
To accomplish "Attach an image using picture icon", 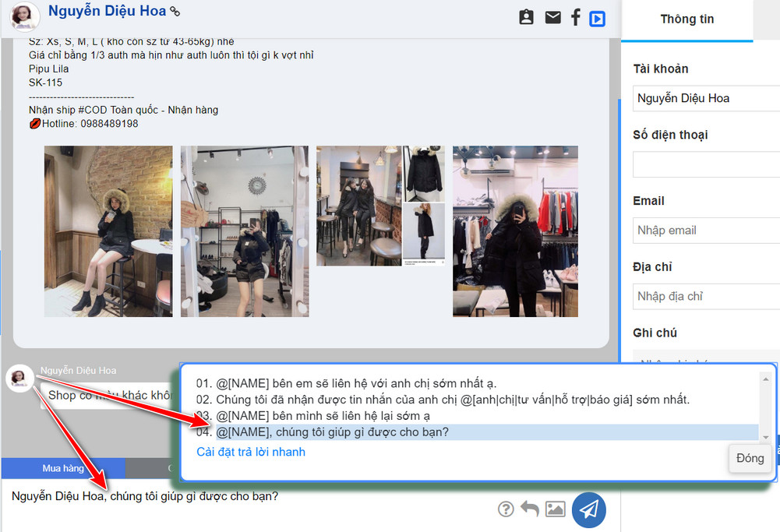I will click(x=555, y=509).
